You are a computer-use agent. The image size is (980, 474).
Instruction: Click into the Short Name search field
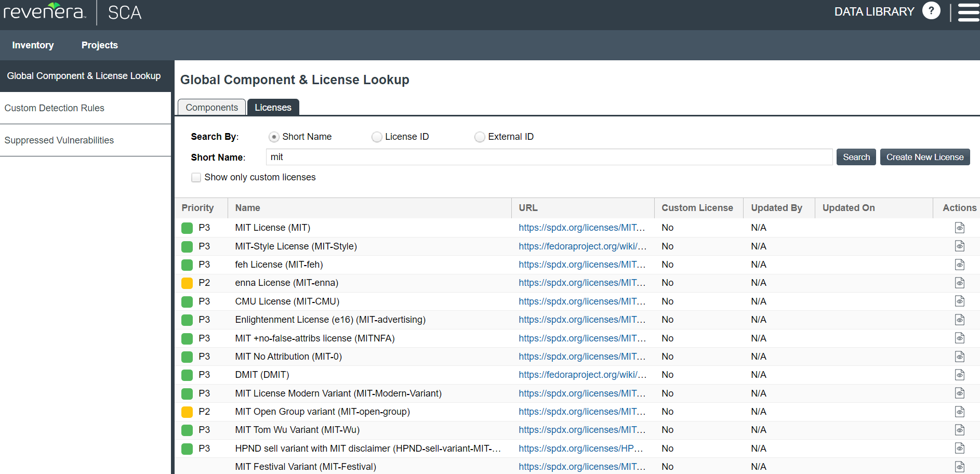click(549, 157)
